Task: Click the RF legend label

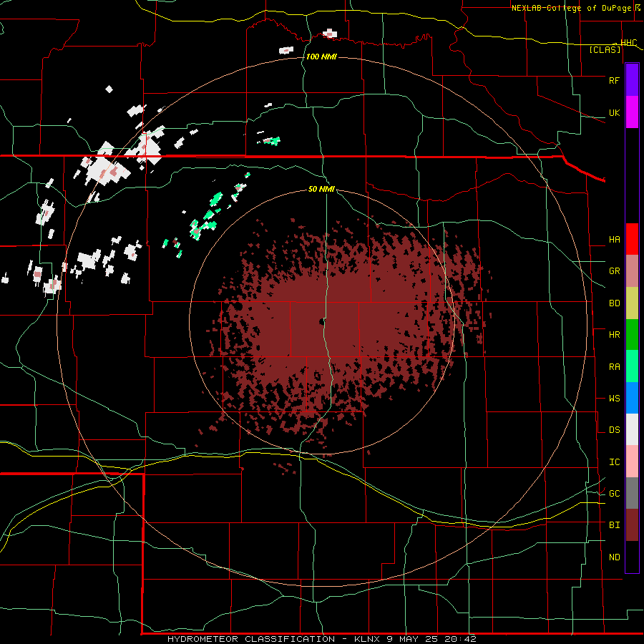Action: [614, 80]
